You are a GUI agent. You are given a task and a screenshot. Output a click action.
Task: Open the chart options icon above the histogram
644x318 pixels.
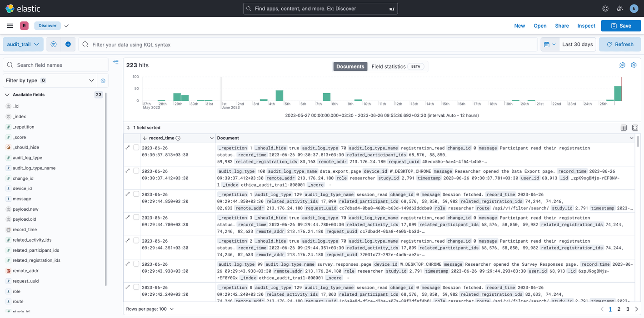[x=622, y=65]
